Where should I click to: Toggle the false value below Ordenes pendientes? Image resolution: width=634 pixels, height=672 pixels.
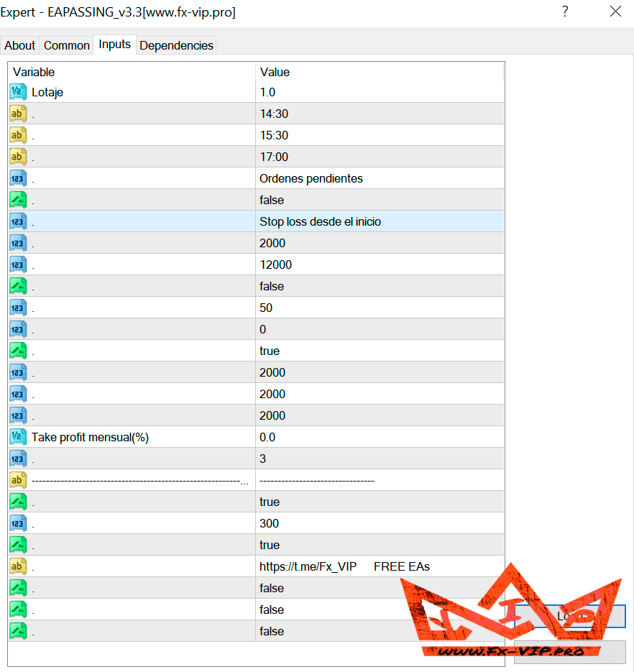(272, 200)
